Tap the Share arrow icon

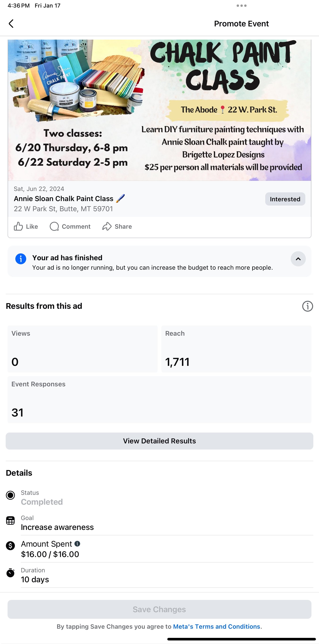107,226
